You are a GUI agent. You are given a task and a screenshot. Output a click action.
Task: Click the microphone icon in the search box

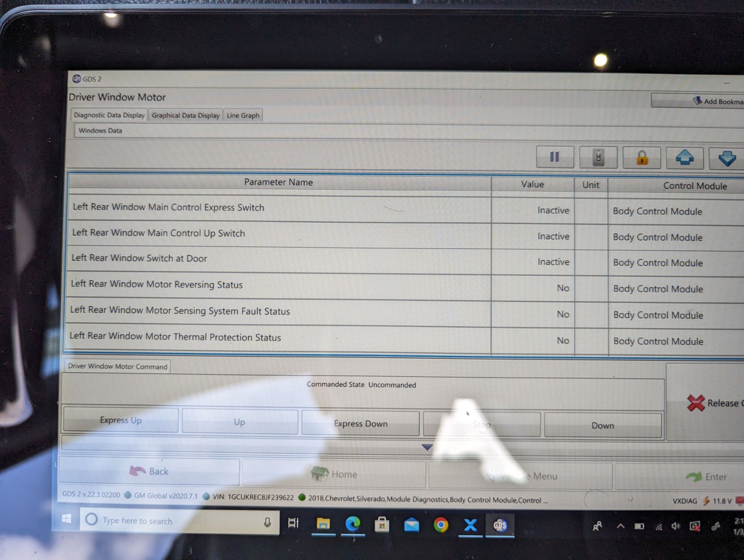coord(267,523)
